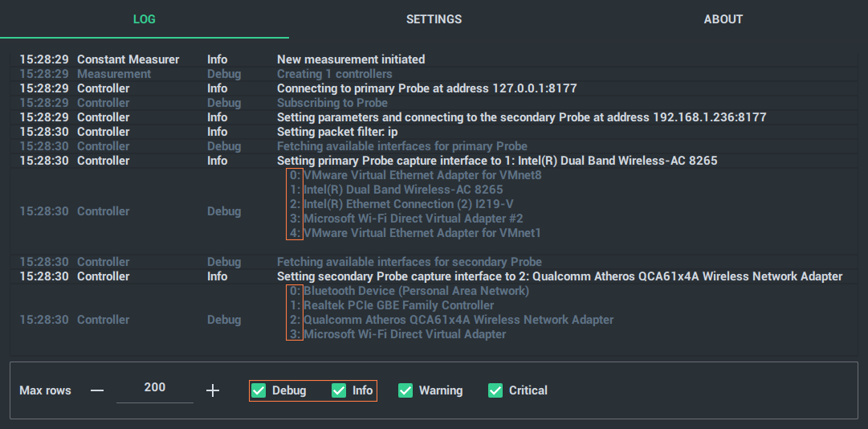Toggle the Critical log level checkbox
The image size is (868, 429).
pos(495,390)
